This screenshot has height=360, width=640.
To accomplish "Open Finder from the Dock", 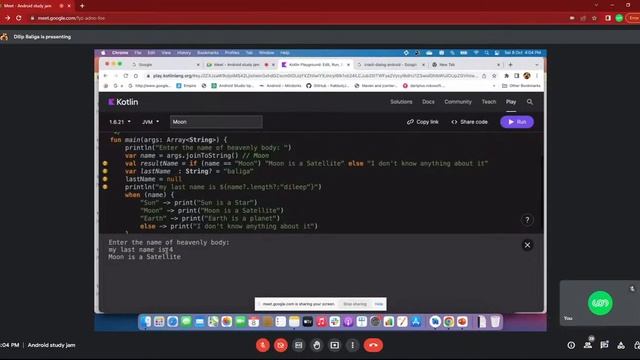I will click(145, 322).
